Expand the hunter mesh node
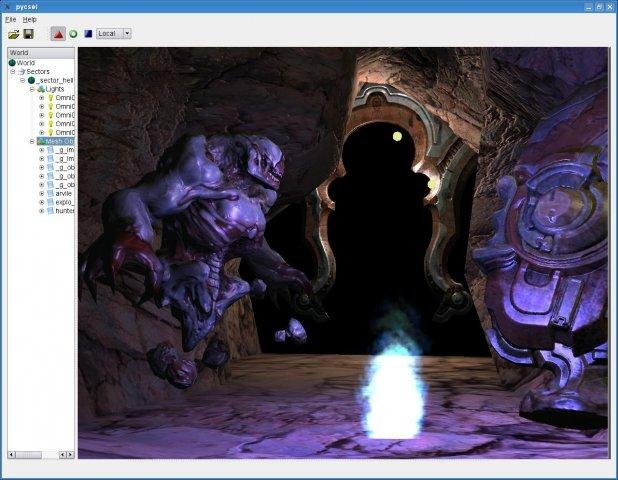This screenshot has height=480, width=618. point(41,211)
